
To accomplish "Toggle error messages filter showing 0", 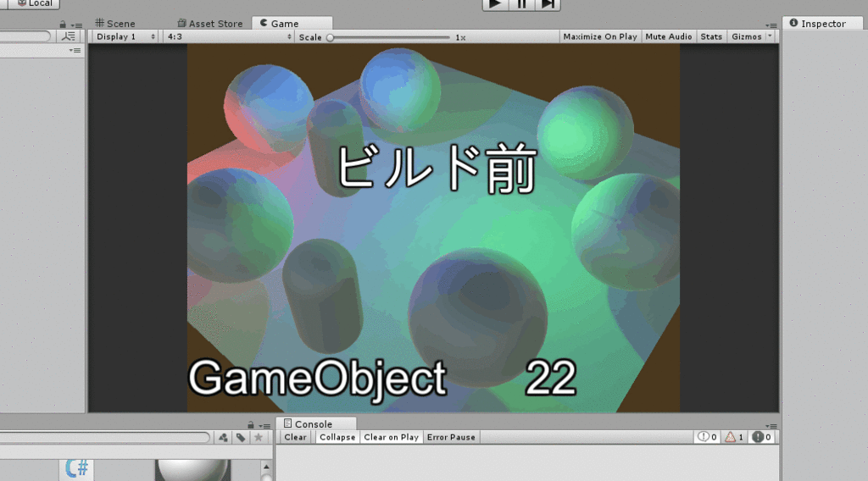I will pos(761,437).
